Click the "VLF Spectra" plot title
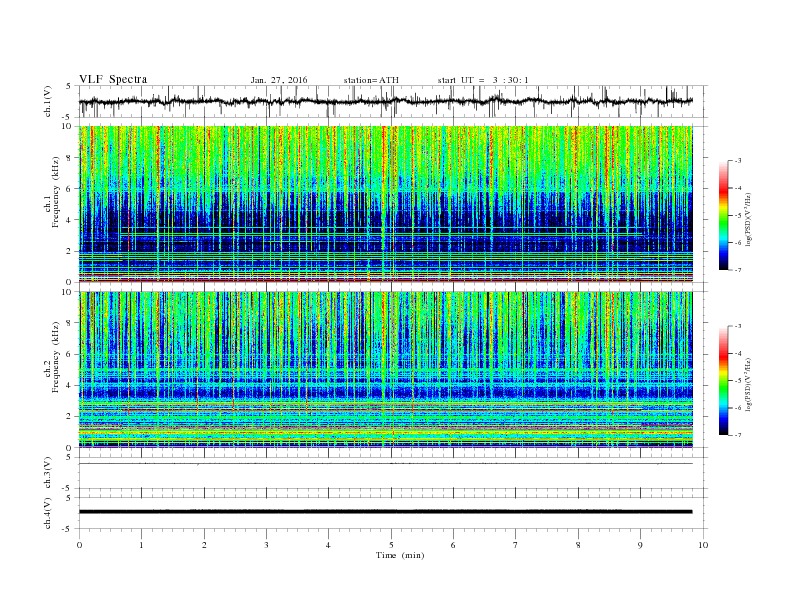The width and height of the screenshot is (792, 612). (x=113, y=79)
